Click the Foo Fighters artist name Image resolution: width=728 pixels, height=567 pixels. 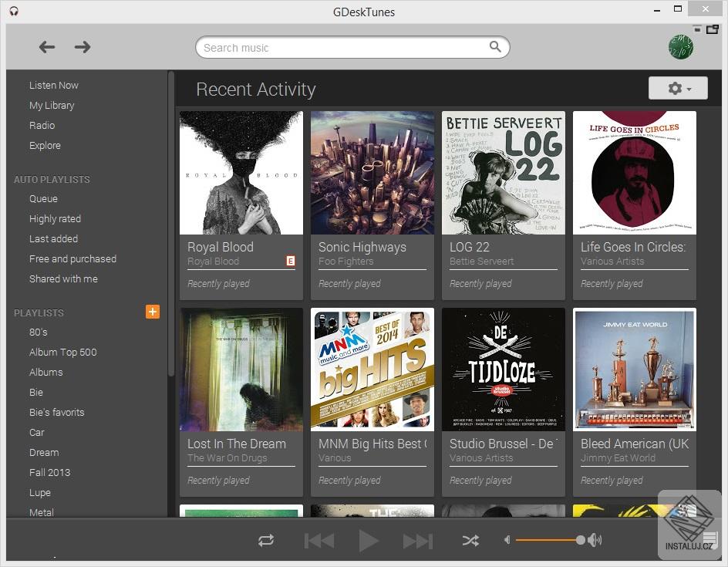(x=346, y=262)
